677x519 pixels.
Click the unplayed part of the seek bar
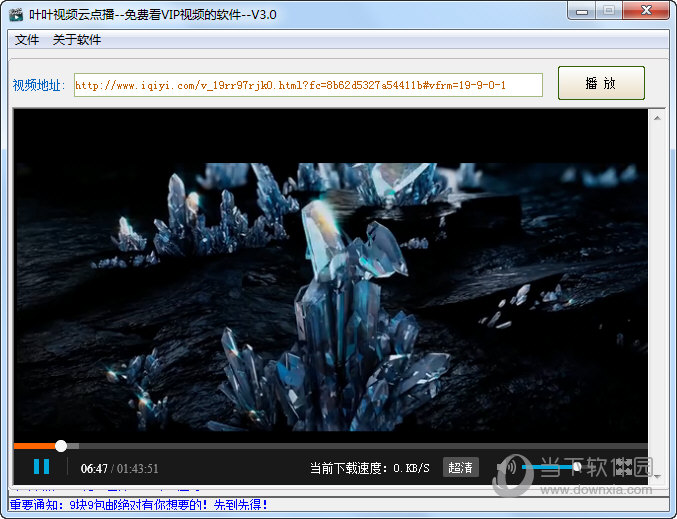tap(363, 446)
